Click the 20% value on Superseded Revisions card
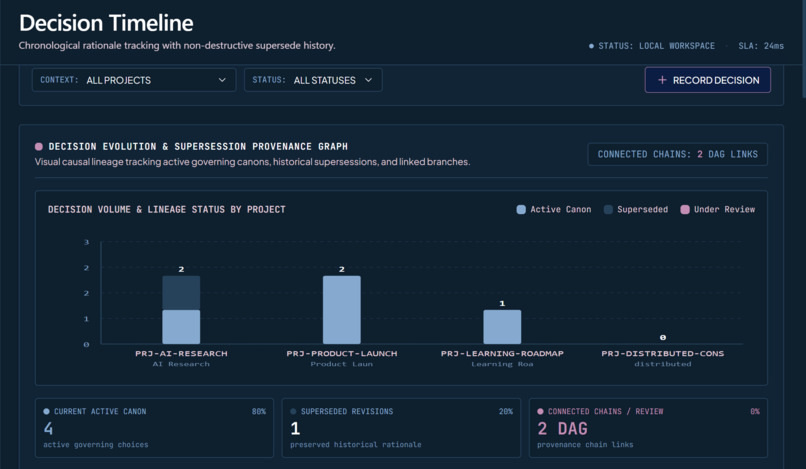 point(506,411)
